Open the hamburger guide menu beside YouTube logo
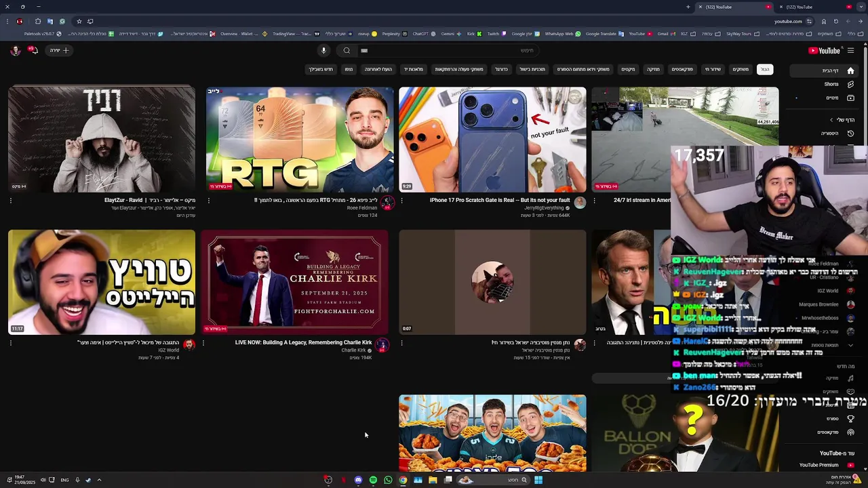This screenshot has height=488, width=868. (x=850, y=50)
